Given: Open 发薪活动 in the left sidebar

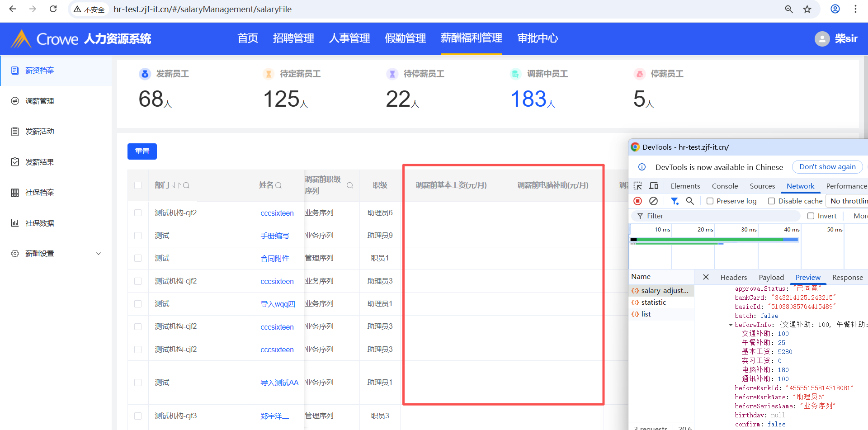Looking at the screenshot, I should coord(40,132).
